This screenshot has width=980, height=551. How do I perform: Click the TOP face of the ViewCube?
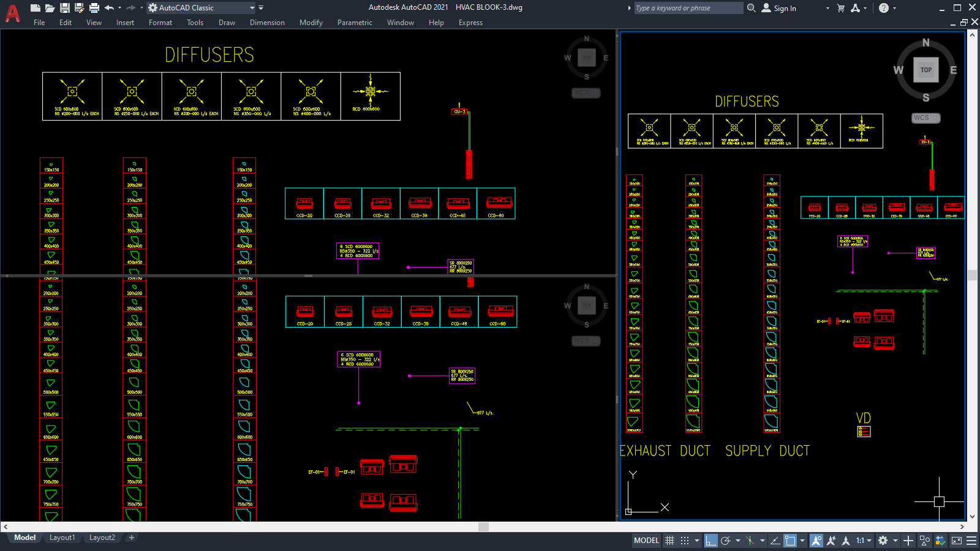point(927,70)
